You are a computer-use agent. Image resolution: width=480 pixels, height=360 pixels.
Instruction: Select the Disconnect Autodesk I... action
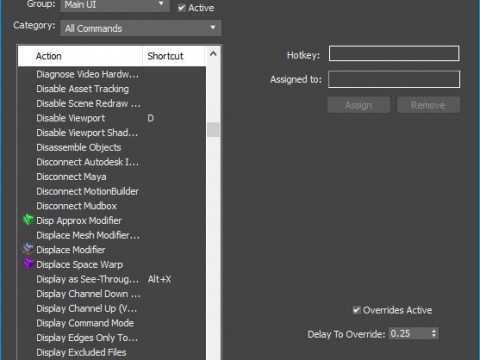click(88, 162)
